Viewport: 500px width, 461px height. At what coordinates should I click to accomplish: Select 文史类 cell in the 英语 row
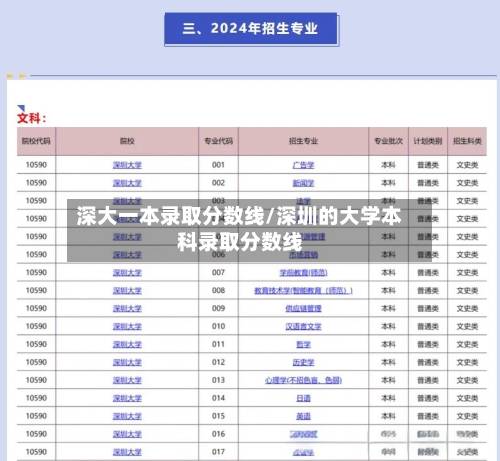467,416
